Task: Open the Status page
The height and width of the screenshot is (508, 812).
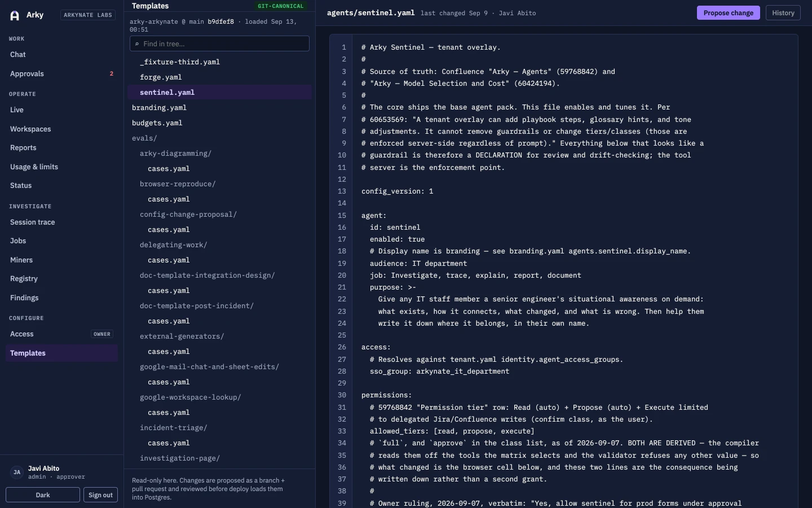Action: 62,186
